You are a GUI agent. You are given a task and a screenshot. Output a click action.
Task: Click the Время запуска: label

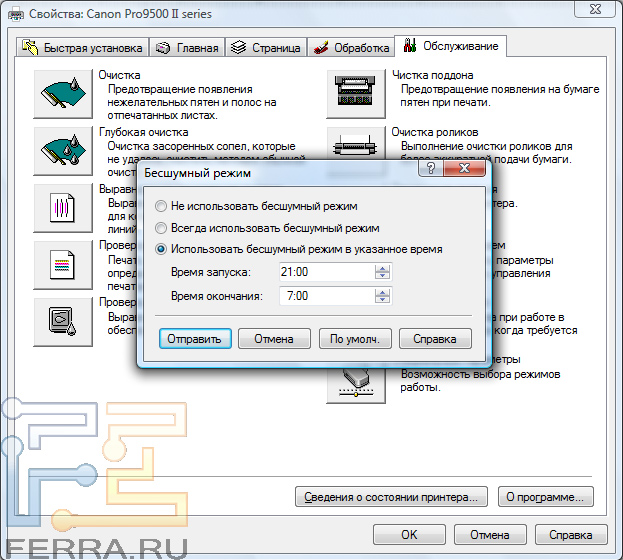(211, 272)
